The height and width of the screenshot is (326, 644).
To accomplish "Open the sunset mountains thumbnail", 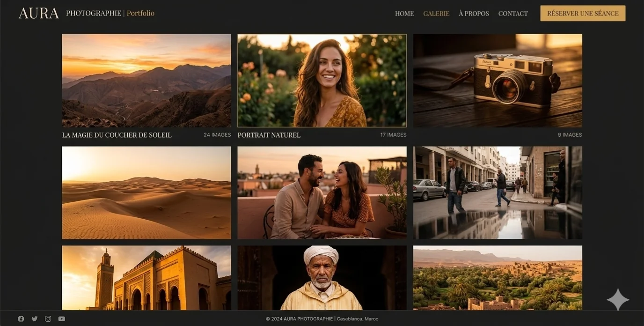I will (x=146, y=81).
